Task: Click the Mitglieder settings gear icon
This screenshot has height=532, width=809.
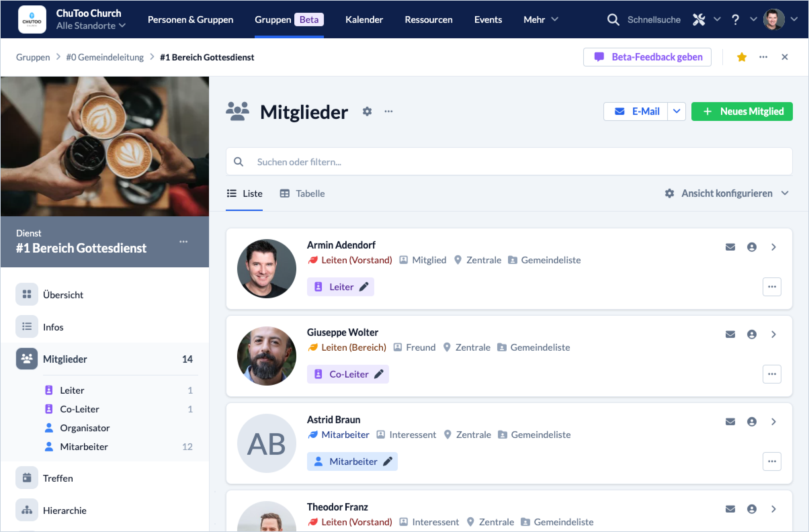Action: [x=367, y=112]
